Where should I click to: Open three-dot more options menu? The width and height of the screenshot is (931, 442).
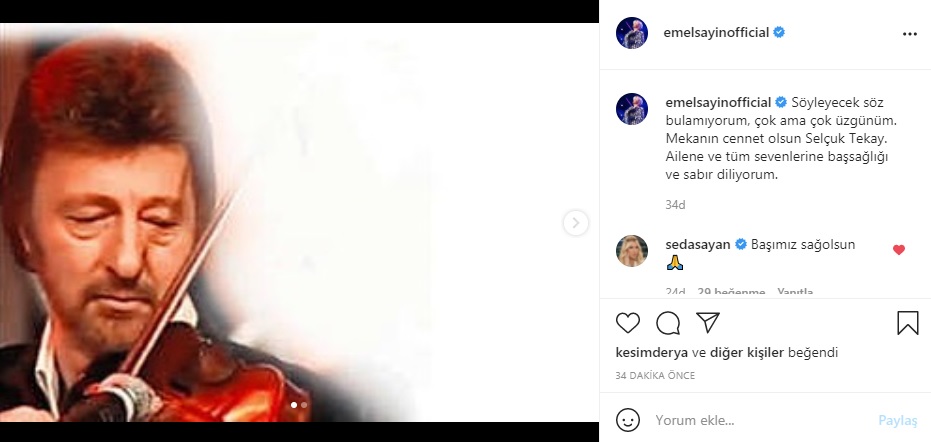(910, 34)
